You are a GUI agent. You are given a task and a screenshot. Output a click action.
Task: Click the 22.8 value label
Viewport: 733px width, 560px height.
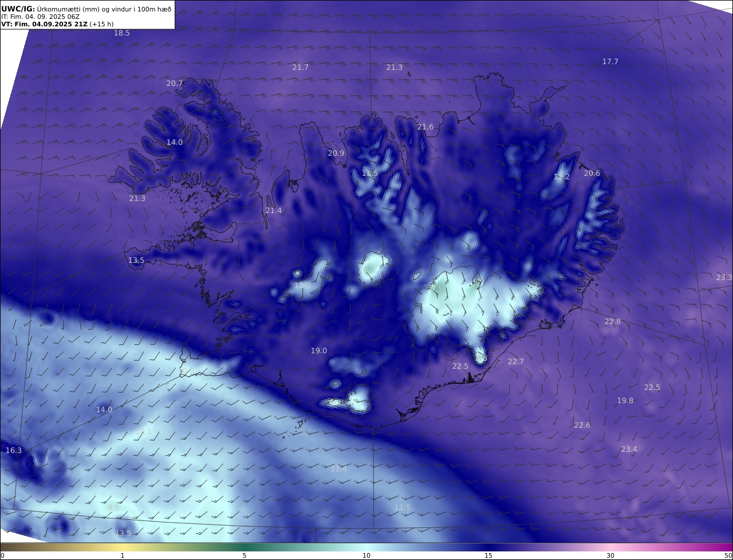click(613, 322)
